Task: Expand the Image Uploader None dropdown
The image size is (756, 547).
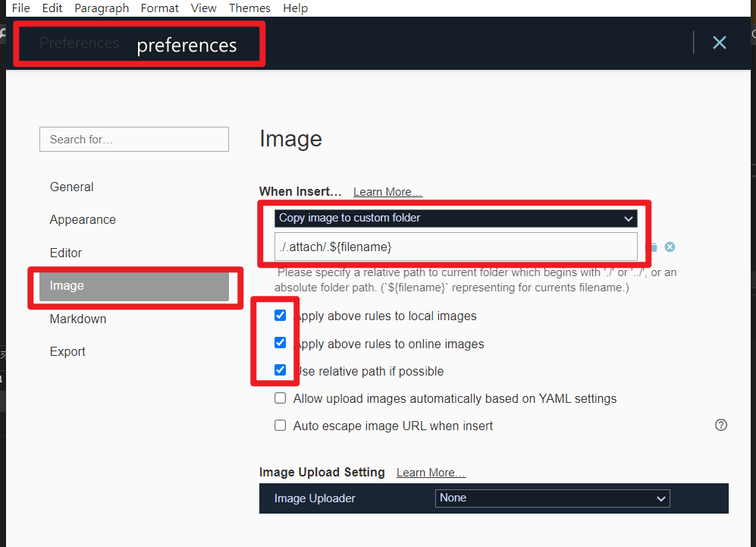Action: (553, 498)
